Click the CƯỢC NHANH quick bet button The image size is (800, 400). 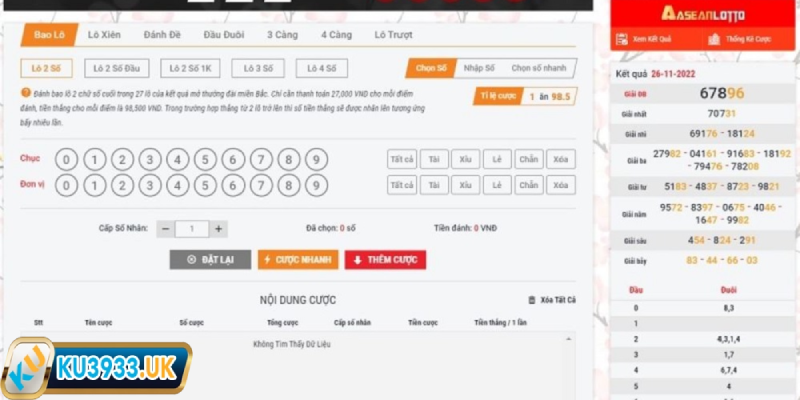298,260
